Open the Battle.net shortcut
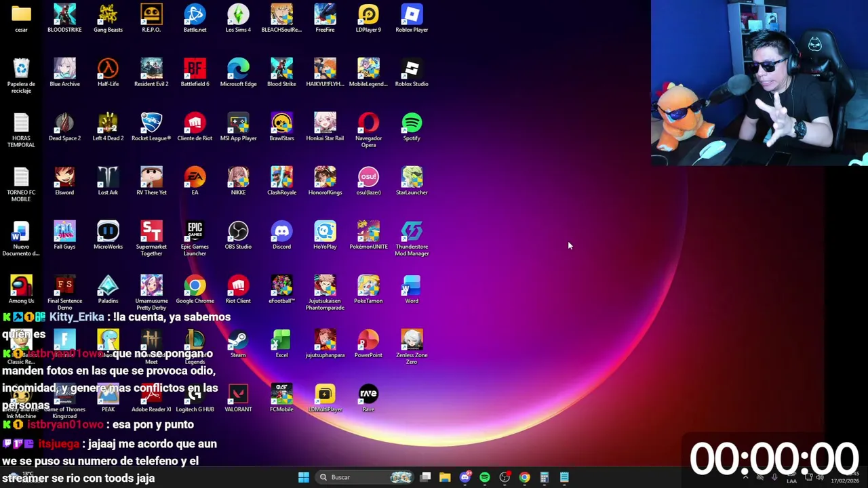The image size is (868, 488). 195,18
